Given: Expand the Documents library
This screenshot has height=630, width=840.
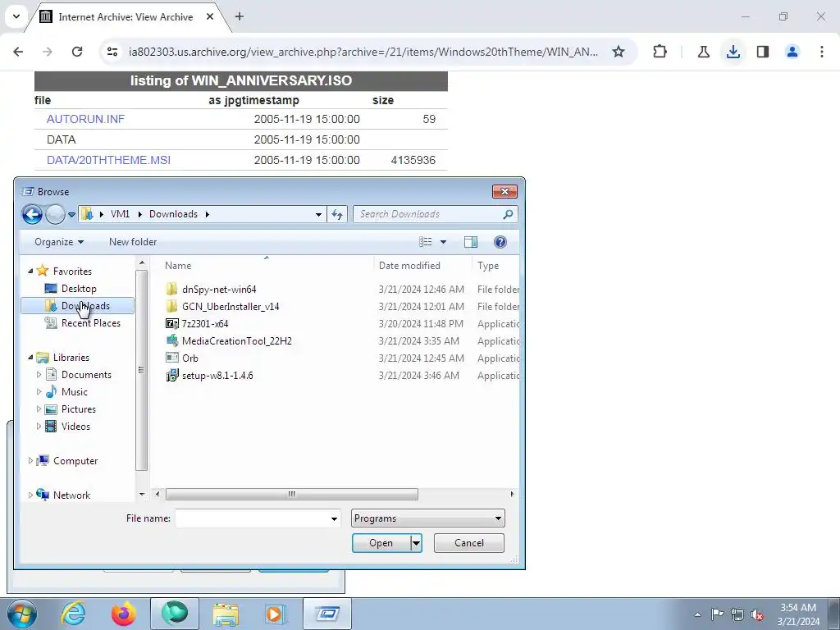Looking at the screenshot, I should pyautogui.click(x=39, y=374).
